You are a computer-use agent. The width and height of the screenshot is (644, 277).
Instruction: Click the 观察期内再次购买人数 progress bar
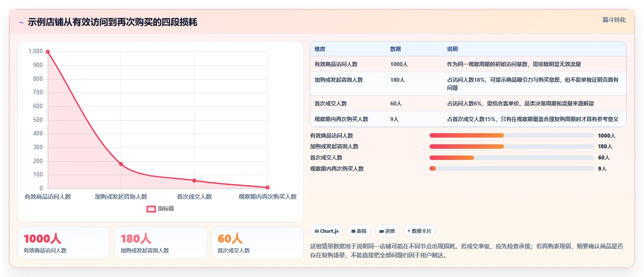[512, 168]
